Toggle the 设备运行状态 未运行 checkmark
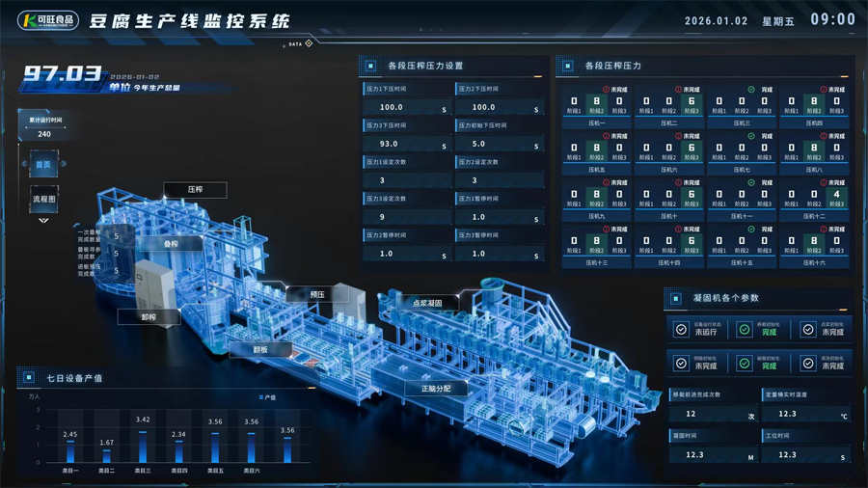This screenshot has width=868, height=488. (681, 329)
